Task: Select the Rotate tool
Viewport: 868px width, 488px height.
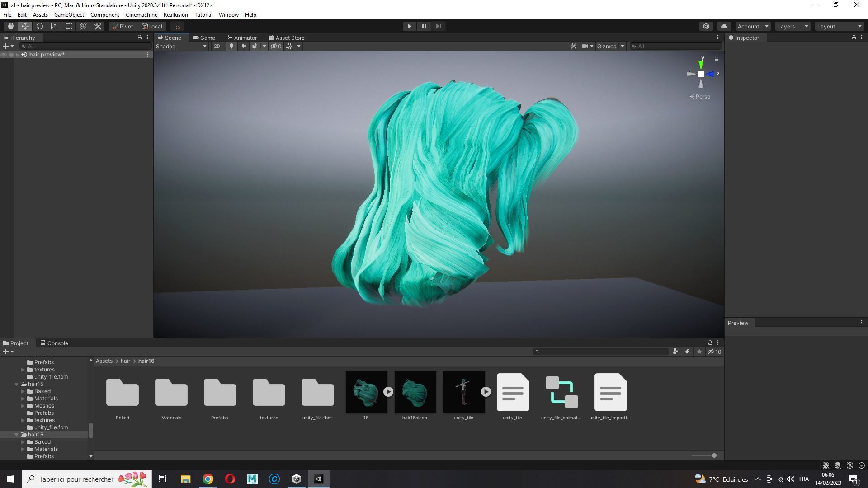Action: pyautogui.click(x=40, y=26)
